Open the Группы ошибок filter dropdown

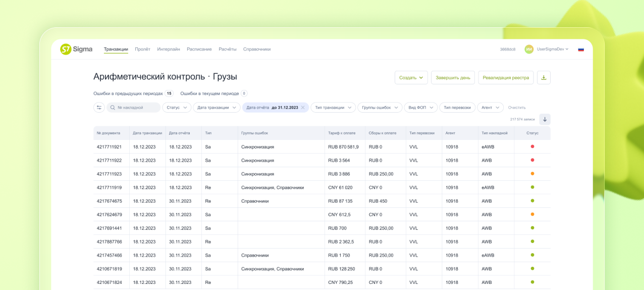pyautogui.click(x=380, y=108)
